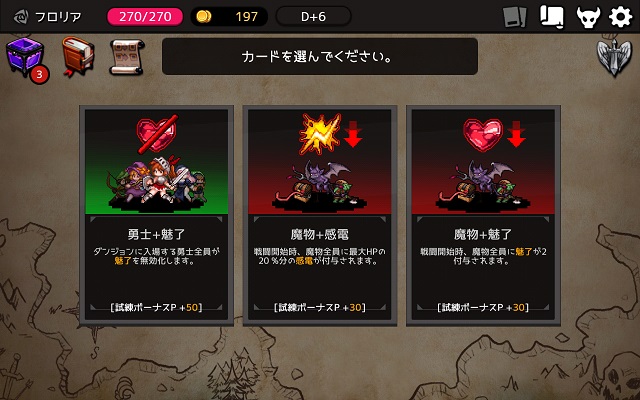Image resolution: width=640 pixels, height=400 pixels.
Task: Click the lightning shock card icon
Action: pos(320,133)
